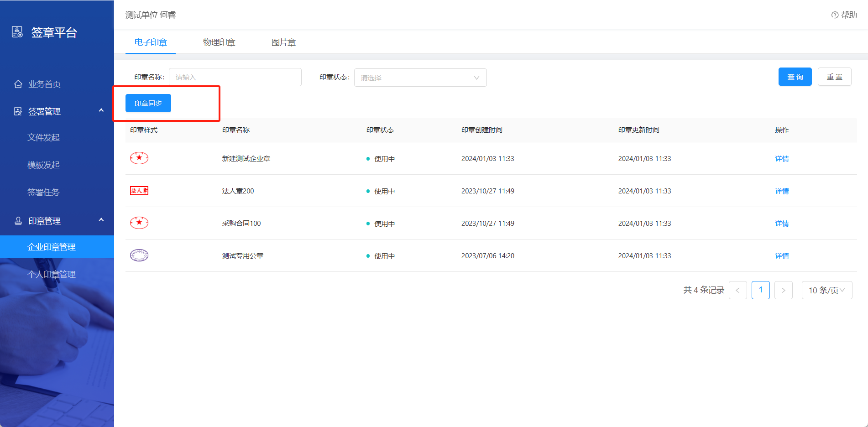868x427 pixels.
Task: Click the 采购合同100 seal image
Action: [139, 223]
